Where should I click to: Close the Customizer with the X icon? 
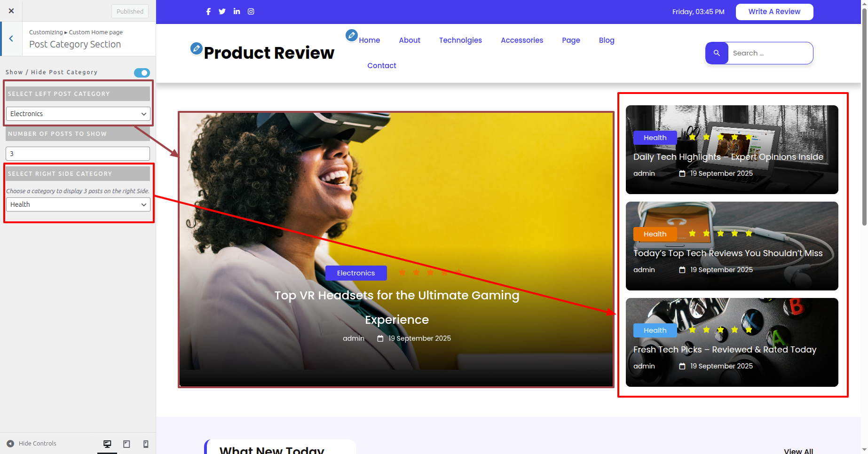pyautogui.click(x=11, y=11)
